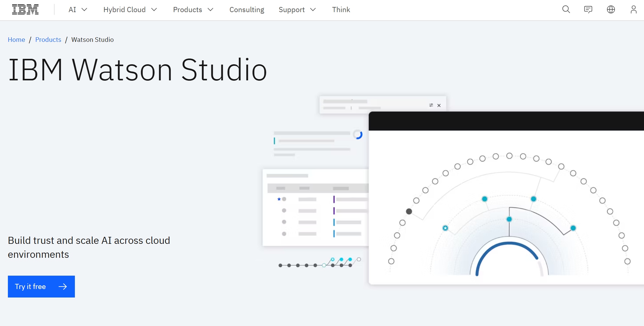
Task: Open account menu via the person icon
Action: click(633, 9)
